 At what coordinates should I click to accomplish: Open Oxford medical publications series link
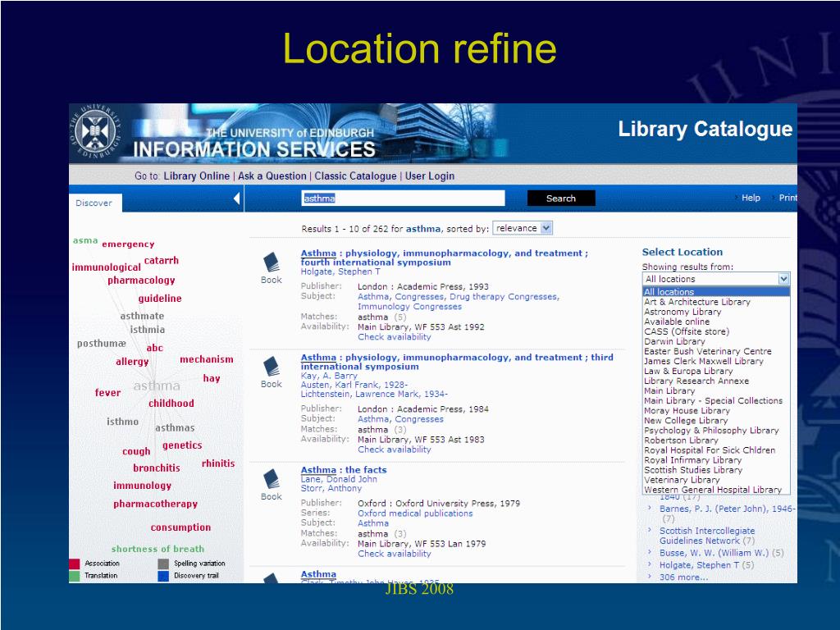pyautogui.click(x=415, y=514)
